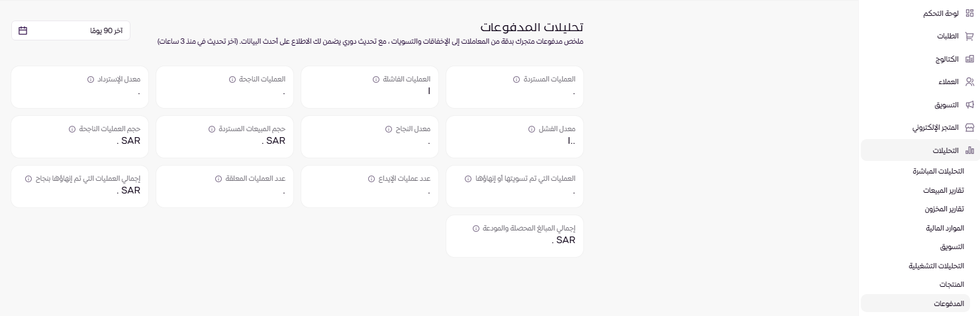Click info icon beside العمليات المستردة

pyautogui.click(x=516, y=79)
